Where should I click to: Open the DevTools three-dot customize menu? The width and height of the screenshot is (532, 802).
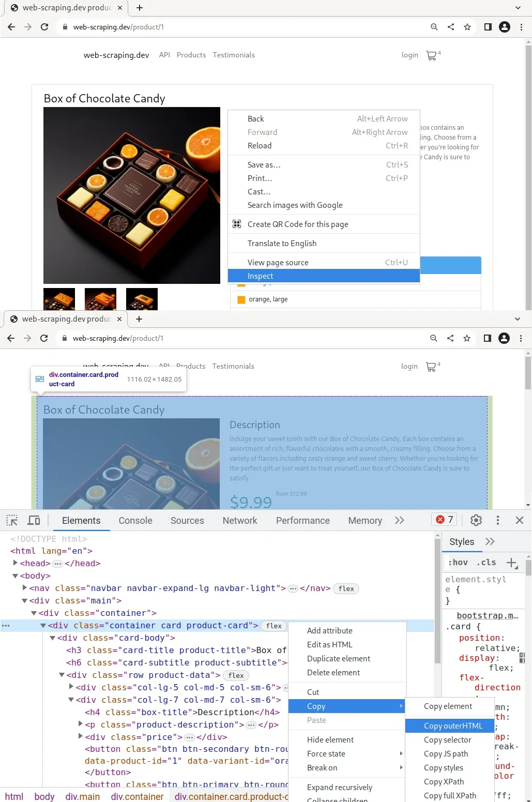tap(497, 520)
